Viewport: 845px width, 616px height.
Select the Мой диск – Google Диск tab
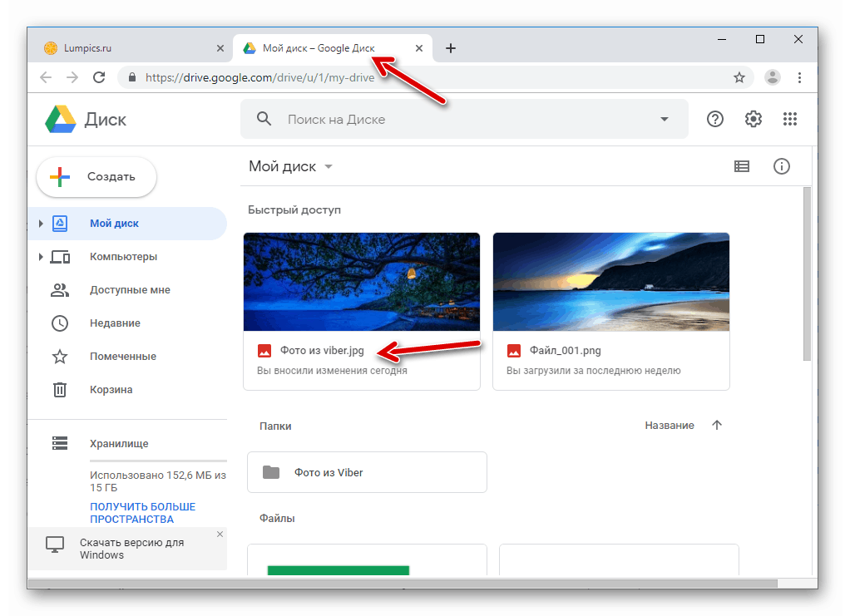coord(333,48)
